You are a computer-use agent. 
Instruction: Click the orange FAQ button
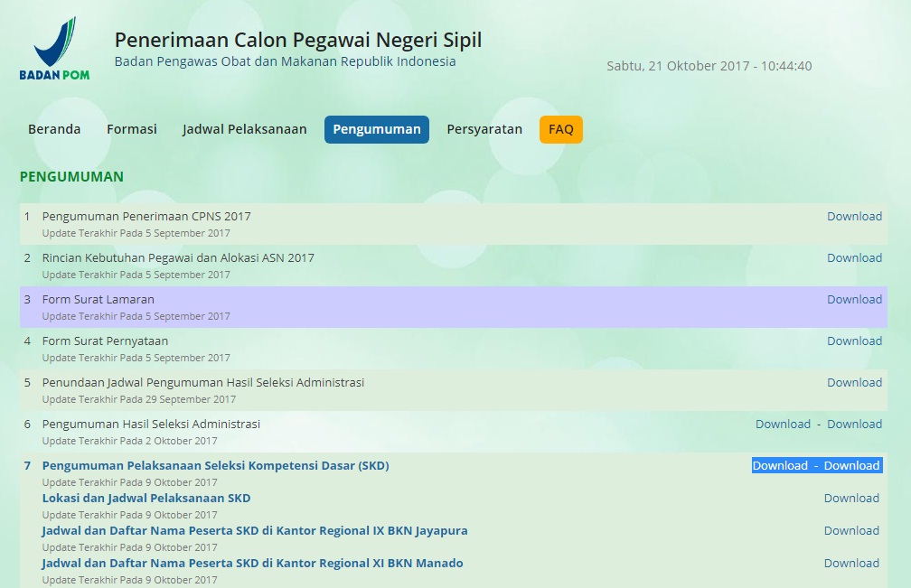(x=561, y=129)
